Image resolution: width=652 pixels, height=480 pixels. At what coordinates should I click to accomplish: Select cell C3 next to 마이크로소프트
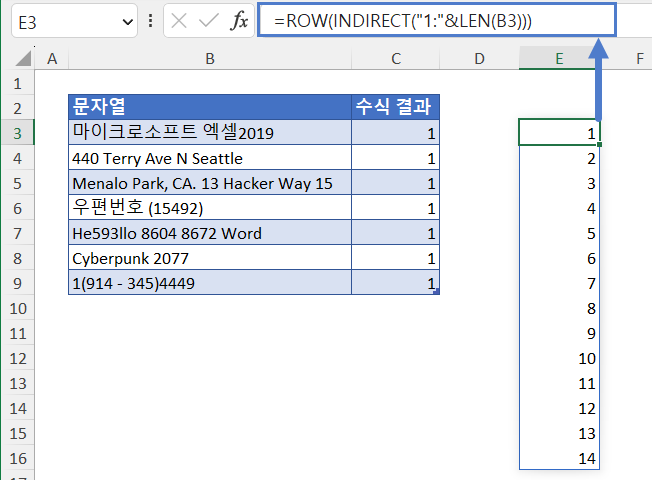coord(395,132)
